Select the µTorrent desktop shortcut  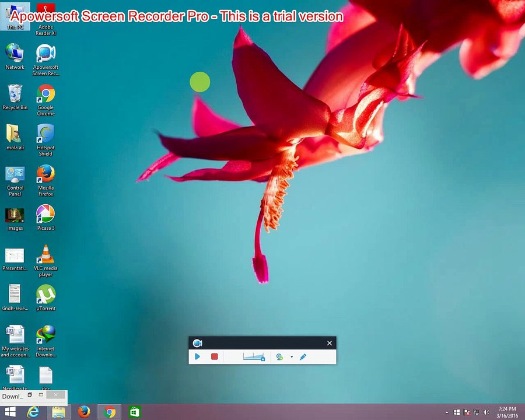[x=46, y=297]
